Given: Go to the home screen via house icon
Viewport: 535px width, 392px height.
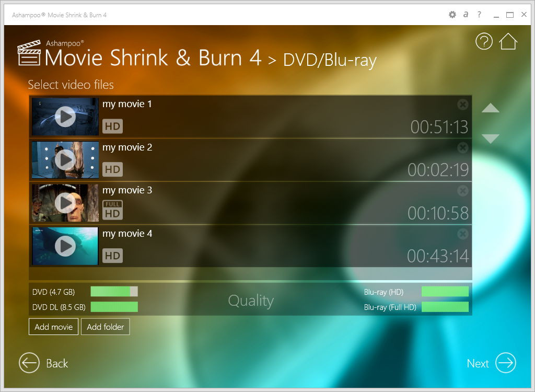Looking at the screenshot, I should pos(508,41).
